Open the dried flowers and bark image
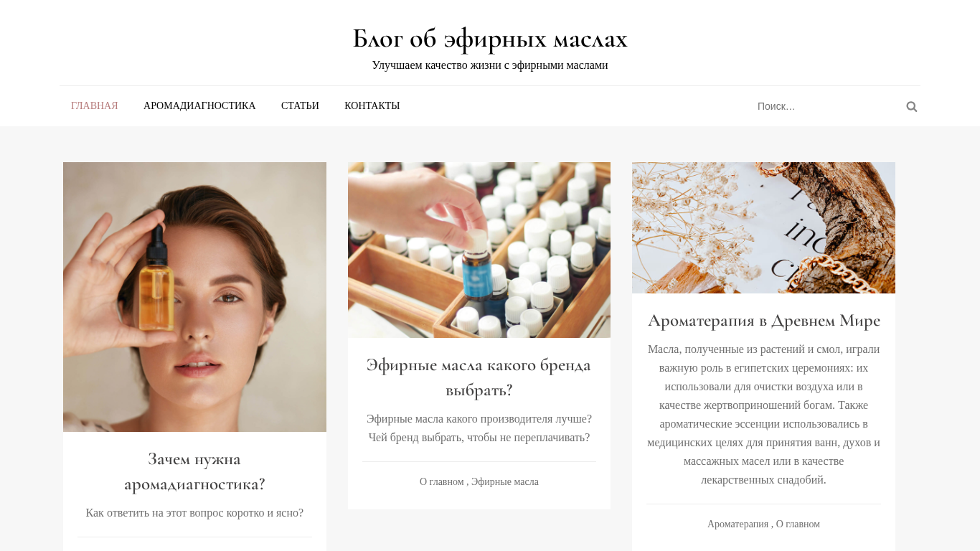The width and height of the screenshot is (980, 551). click(x=763, y=227)
